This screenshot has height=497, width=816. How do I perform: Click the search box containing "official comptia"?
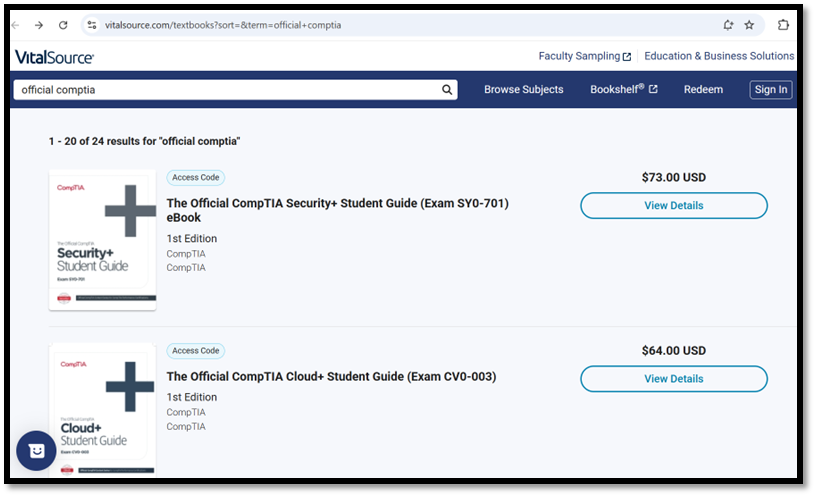click(235, 90)
